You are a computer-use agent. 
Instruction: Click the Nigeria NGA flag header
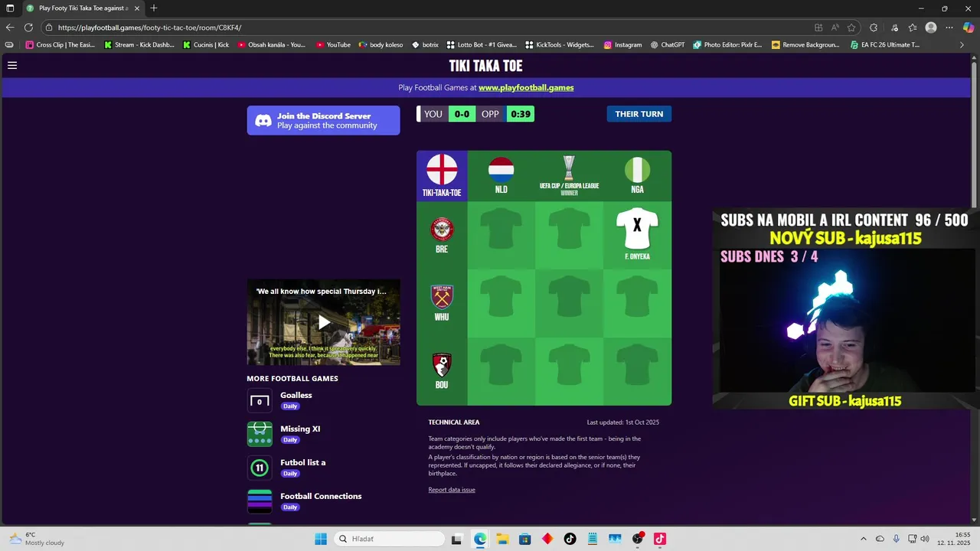637,175
